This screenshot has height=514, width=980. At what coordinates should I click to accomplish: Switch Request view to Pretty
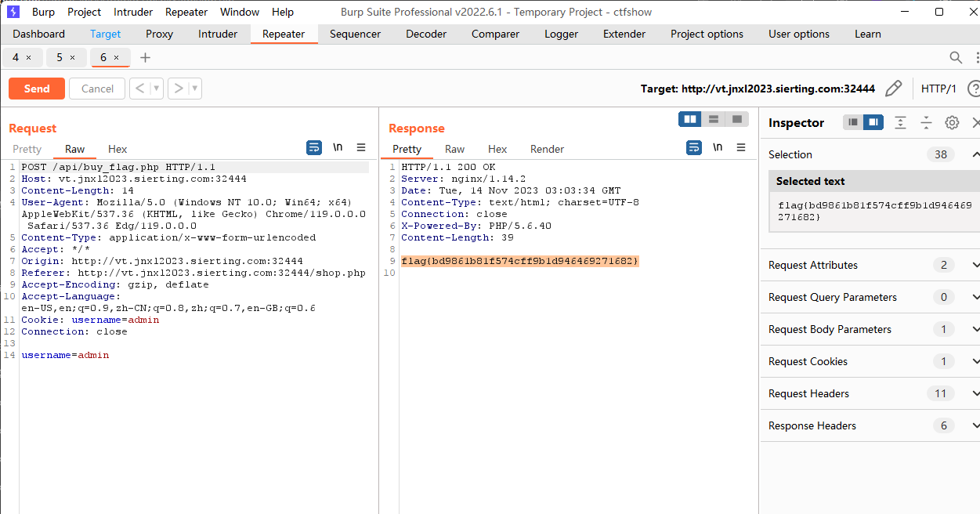point(27,149)
